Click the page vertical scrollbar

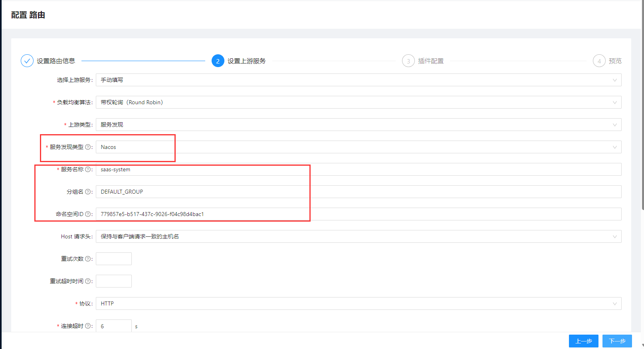[x=642, y=106]
